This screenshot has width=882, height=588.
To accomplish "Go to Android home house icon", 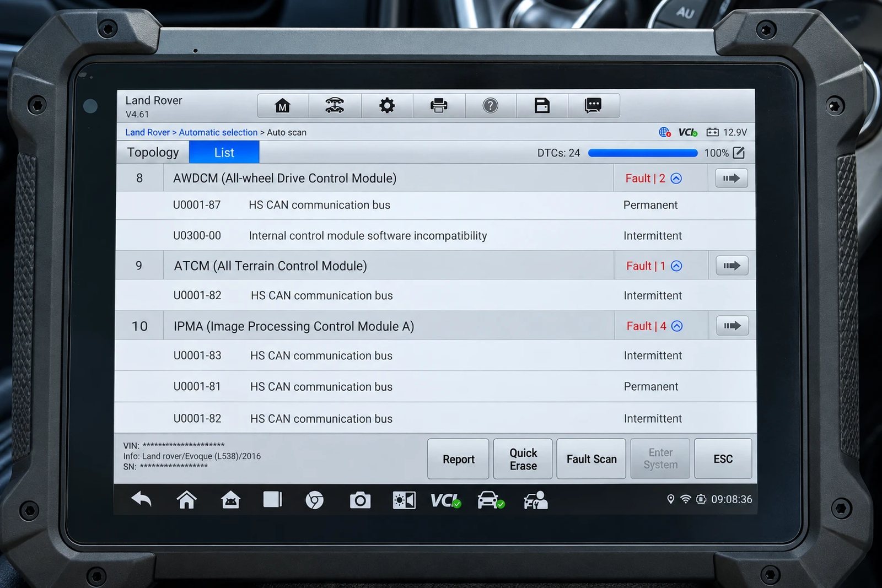I will coord(186,500).
